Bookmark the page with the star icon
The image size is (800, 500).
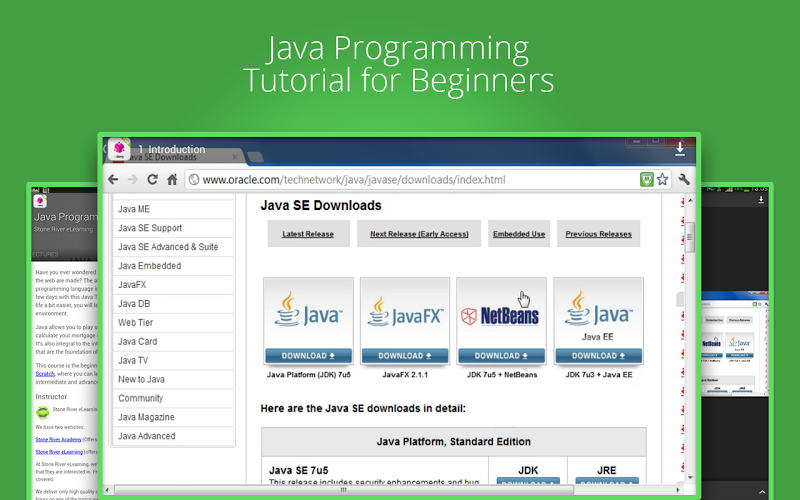point(662,180)
